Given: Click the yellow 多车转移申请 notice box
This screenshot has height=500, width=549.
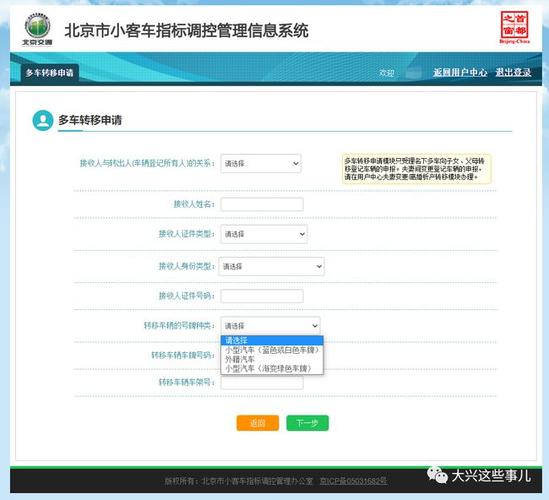Looking at the screenshot, I should coord(417,169).
